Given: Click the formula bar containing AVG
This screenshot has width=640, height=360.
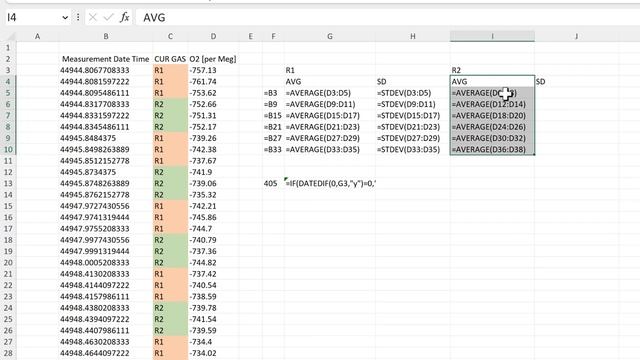Looking at the screenshot, I should [388, 18].
